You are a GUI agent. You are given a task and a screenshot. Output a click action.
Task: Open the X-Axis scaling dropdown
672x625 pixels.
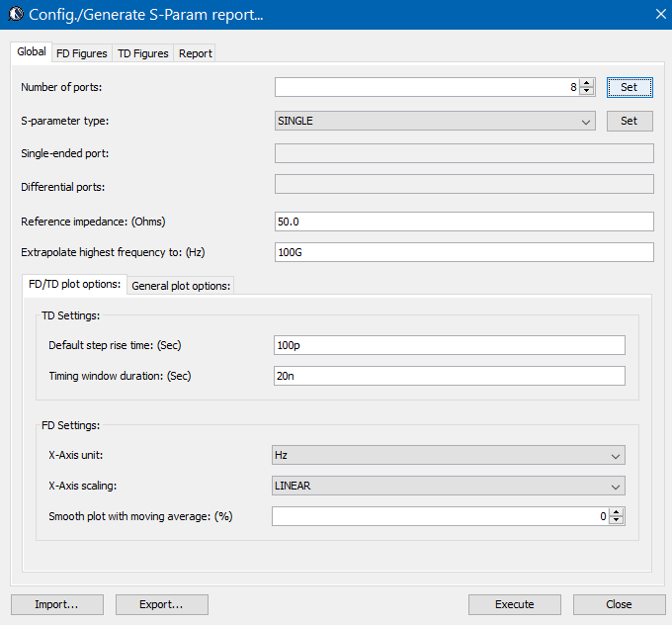[449, 486]
